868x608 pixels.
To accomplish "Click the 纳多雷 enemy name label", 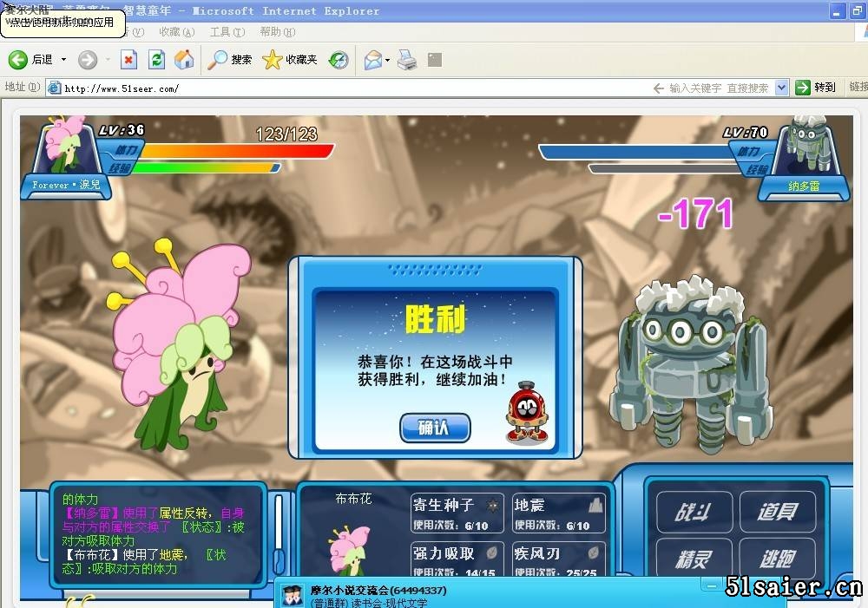I will tap(804, 186).
